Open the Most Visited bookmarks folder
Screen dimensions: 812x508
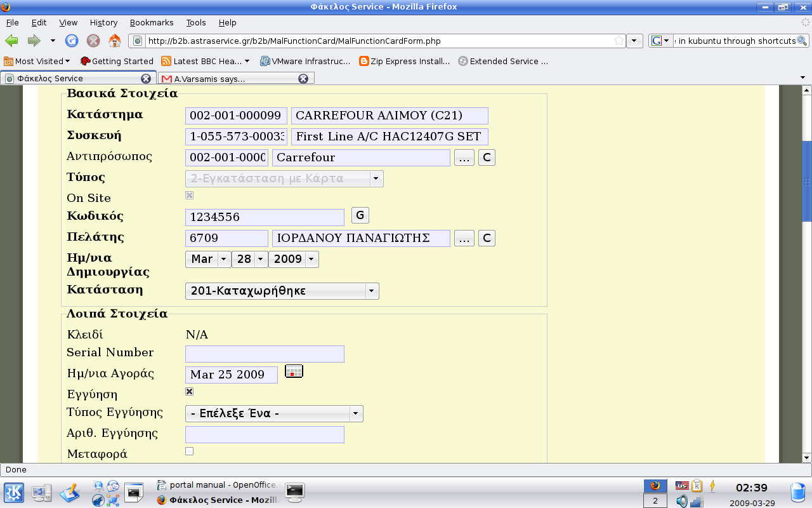coord(37,61)
